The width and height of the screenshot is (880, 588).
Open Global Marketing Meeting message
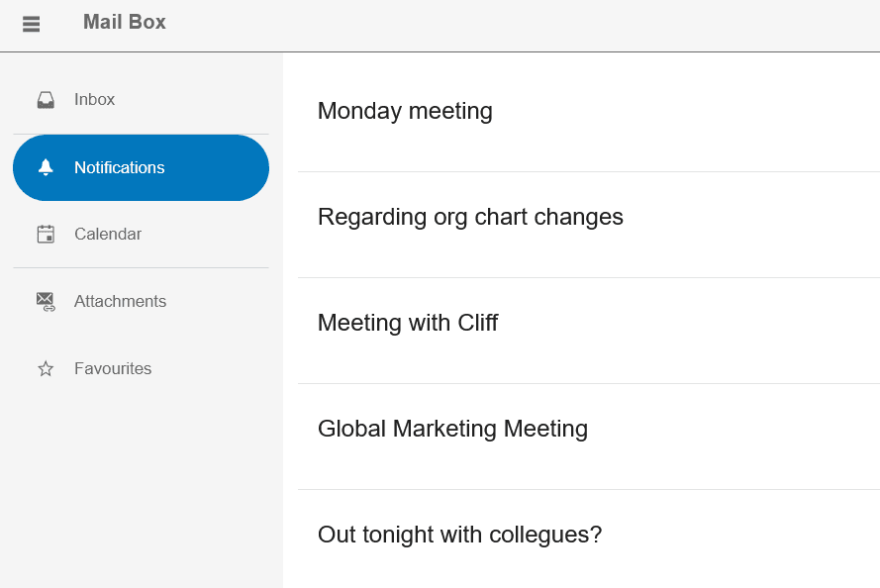[x=453, y=430]
